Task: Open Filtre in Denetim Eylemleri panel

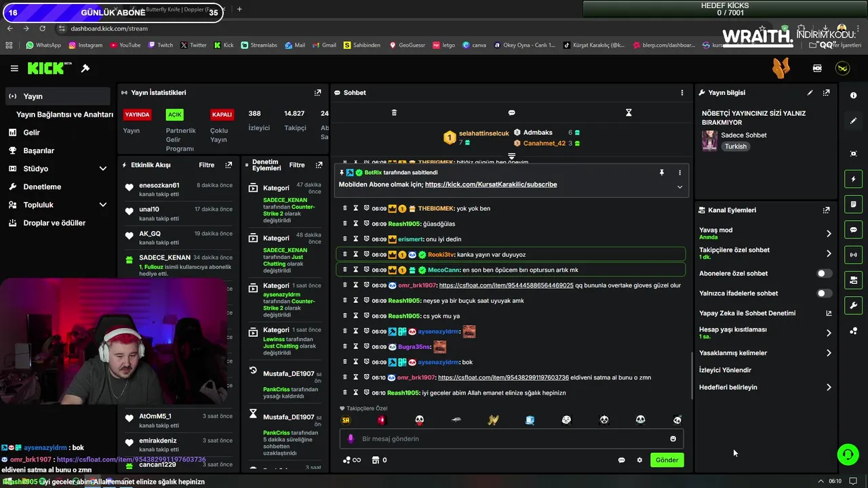Action: click(297, 165)
